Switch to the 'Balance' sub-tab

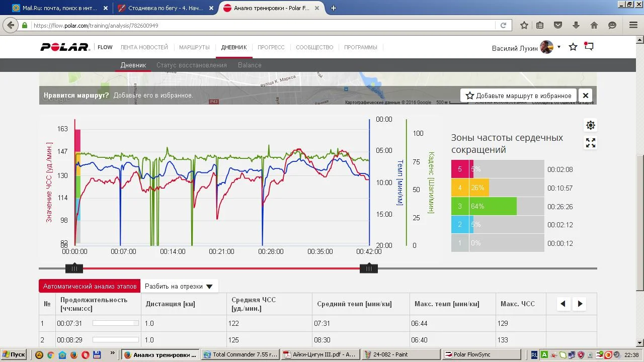pos(250,65)
